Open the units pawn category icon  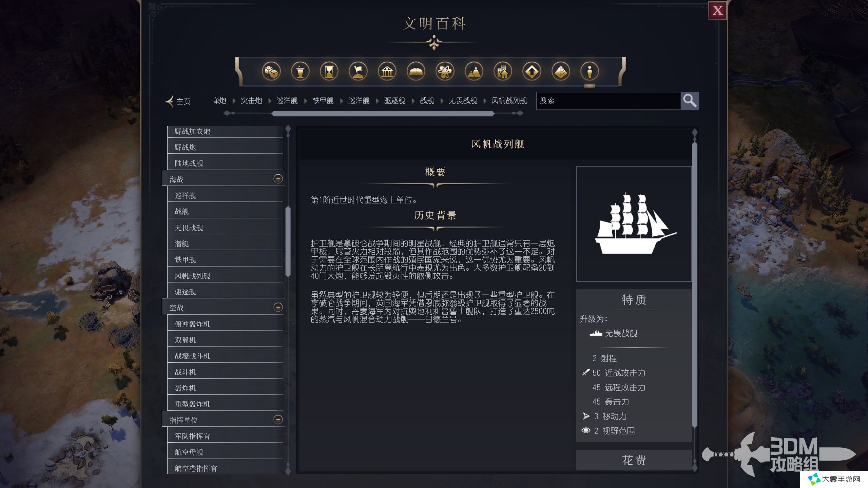[590, 72]
